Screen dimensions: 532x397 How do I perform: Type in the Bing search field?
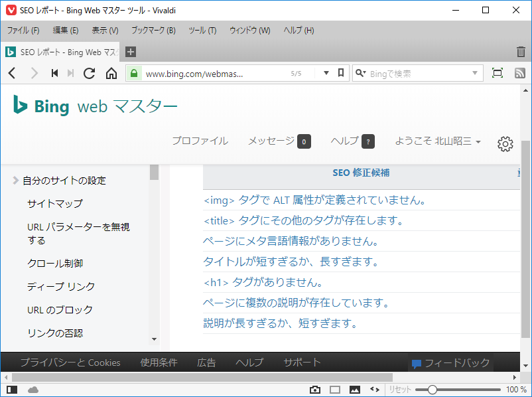tap(418, 73)
